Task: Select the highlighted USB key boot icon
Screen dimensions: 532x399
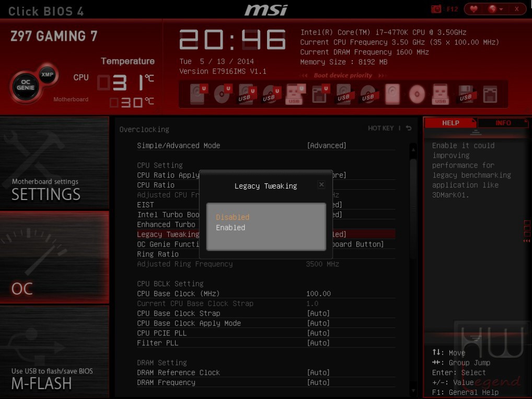Action: pos(441,94)
